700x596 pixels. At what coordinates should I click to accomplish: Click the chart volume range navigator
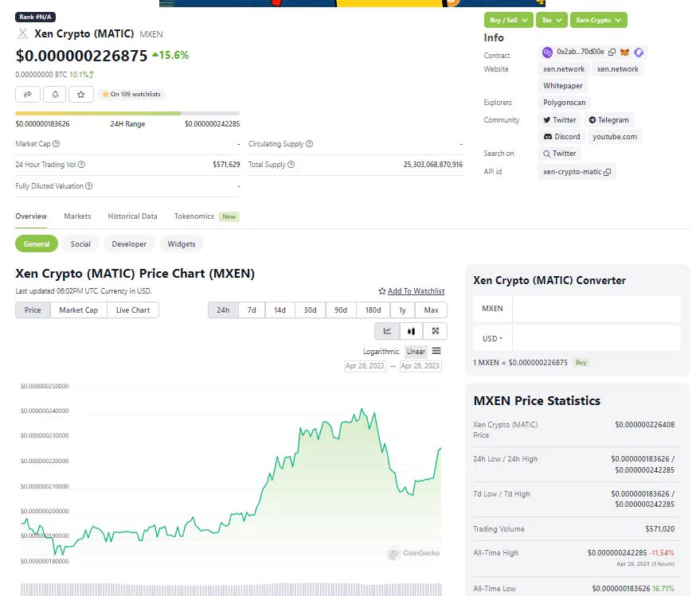tap(231, 589)
